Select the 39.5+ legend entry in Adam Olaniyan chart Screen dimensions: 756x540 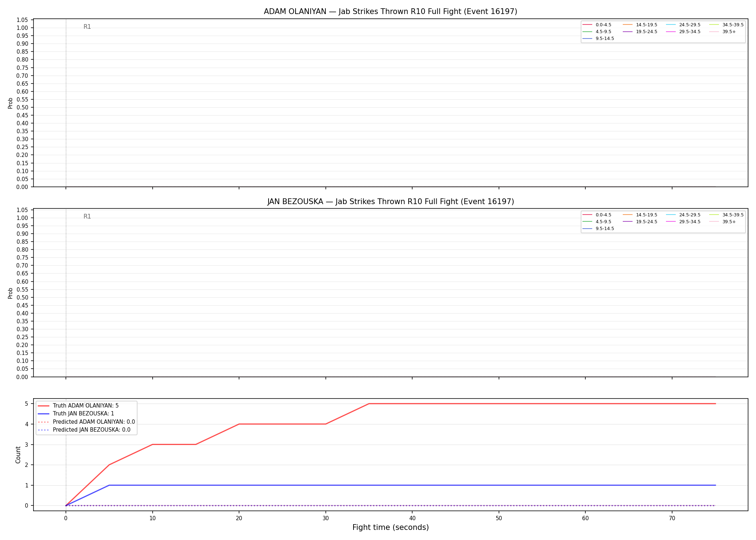click(x=723, y=32)
